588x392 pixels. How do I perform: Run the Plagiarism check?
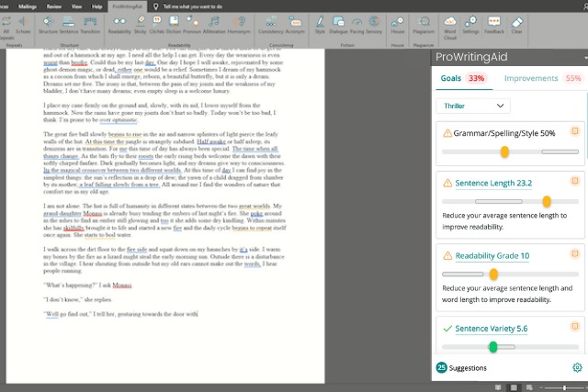(x=424, y=26)
